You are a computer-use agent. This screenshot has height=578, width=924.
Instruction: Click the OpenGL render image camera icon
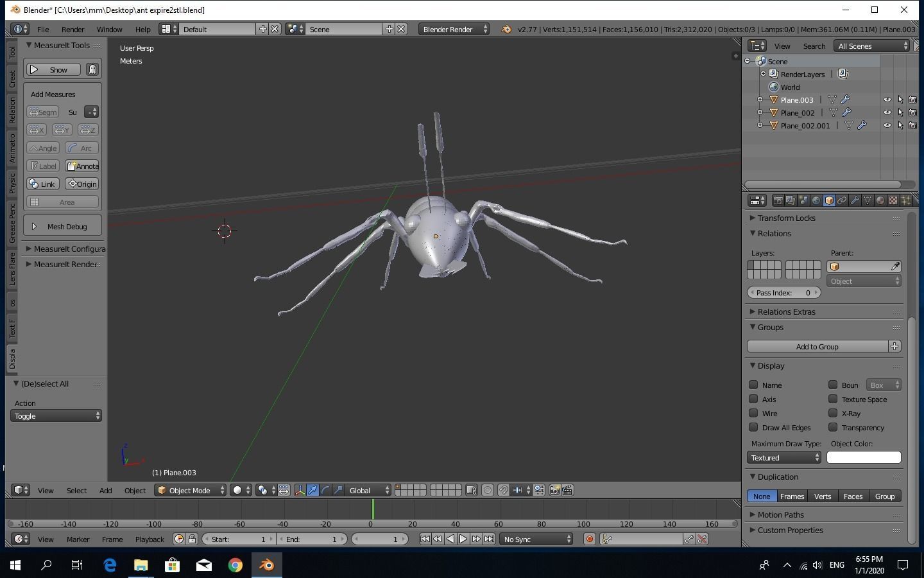555,491
